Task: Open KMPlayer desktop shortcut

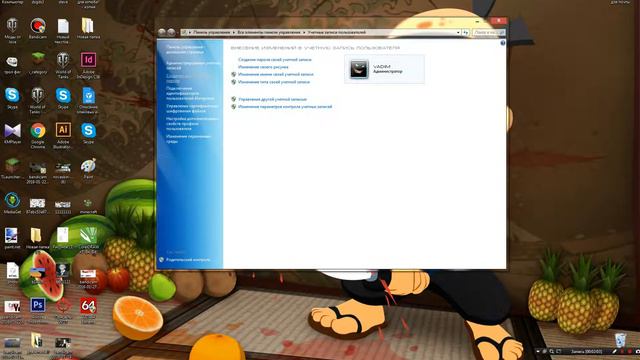Action: coord(12,133)
